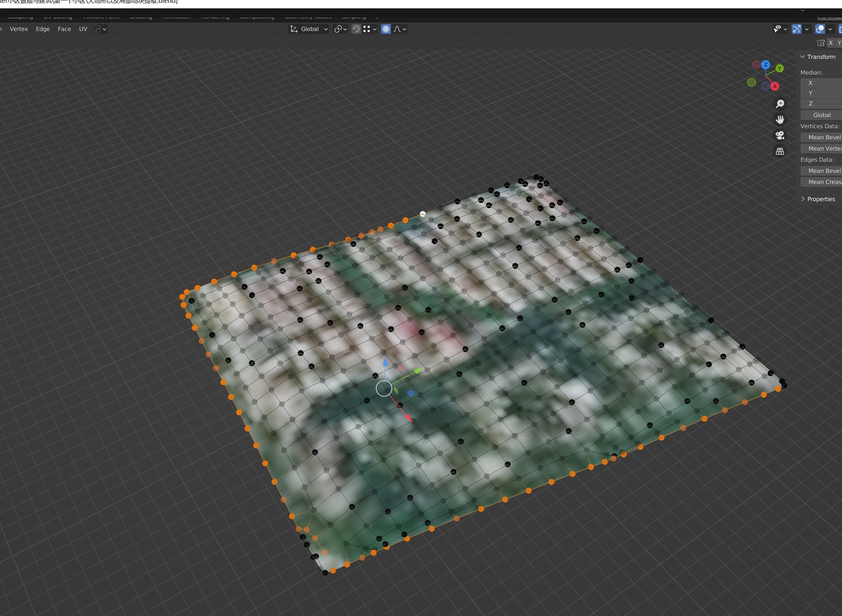Click the green Y move arrow
The height and width of the screenshot is (616, 842).
[x=418, y=371]
